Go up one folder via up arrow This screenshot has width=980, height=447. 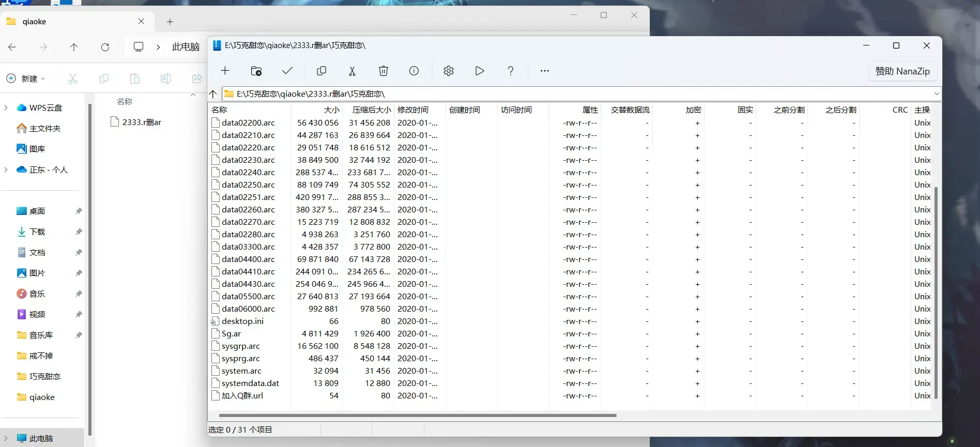pos(213,94)
